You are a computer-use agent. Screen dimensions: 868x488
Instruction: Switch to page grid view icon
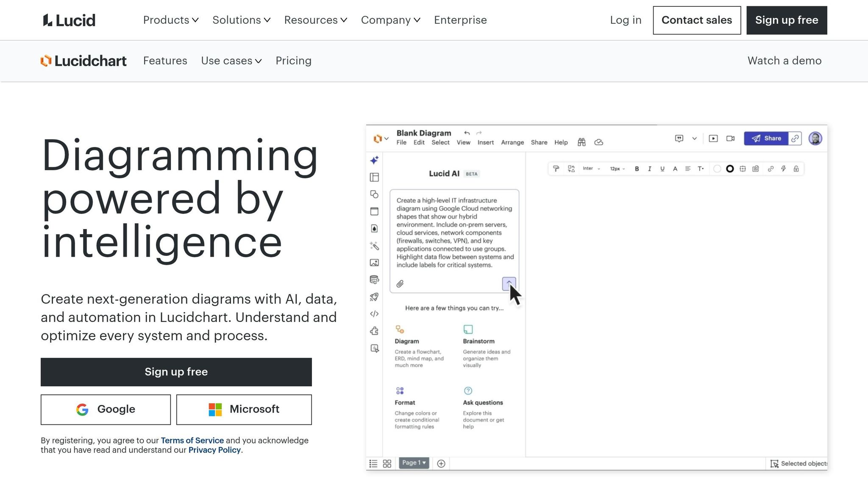tap(387, 463)
